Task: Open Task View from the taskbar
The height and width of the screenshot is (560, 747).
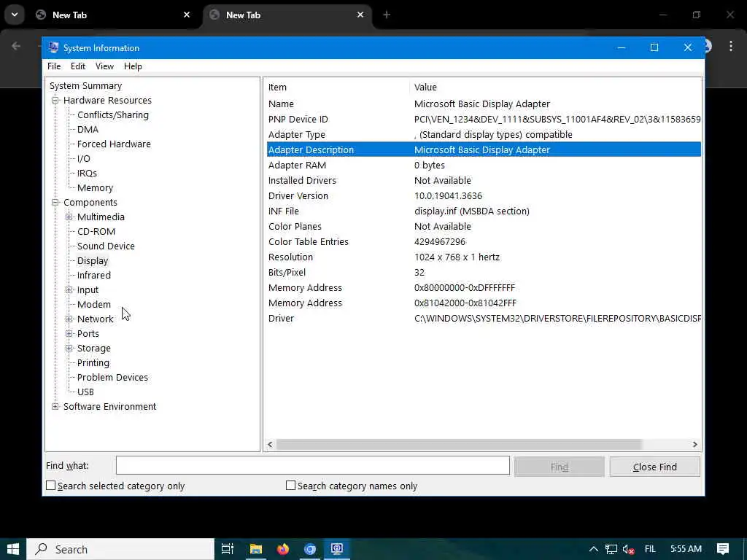Action: (228, 549)
